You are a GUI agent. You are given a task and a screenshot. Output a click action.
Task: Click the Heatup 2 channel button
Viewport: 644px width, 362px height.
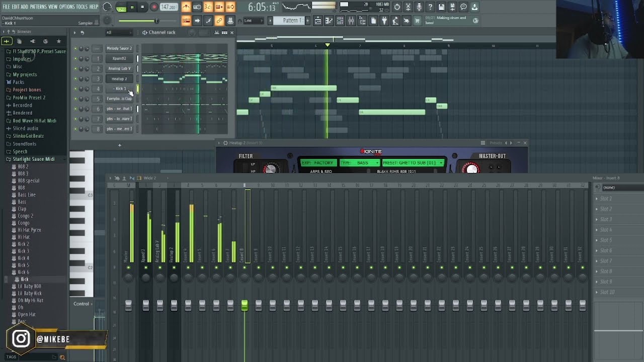pos(119,78)
